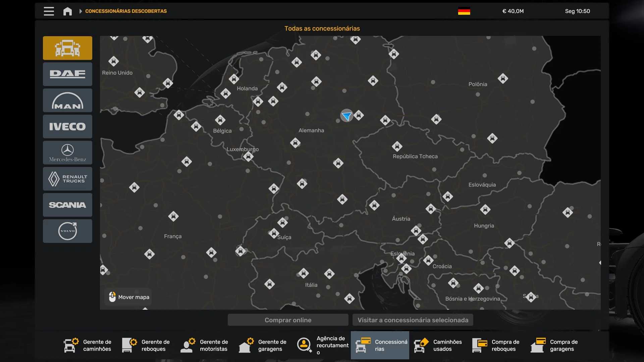Open Gerente de caminhões tab
Screen dimensions: 644x362
pyautogui.click(x=88, y=345)
